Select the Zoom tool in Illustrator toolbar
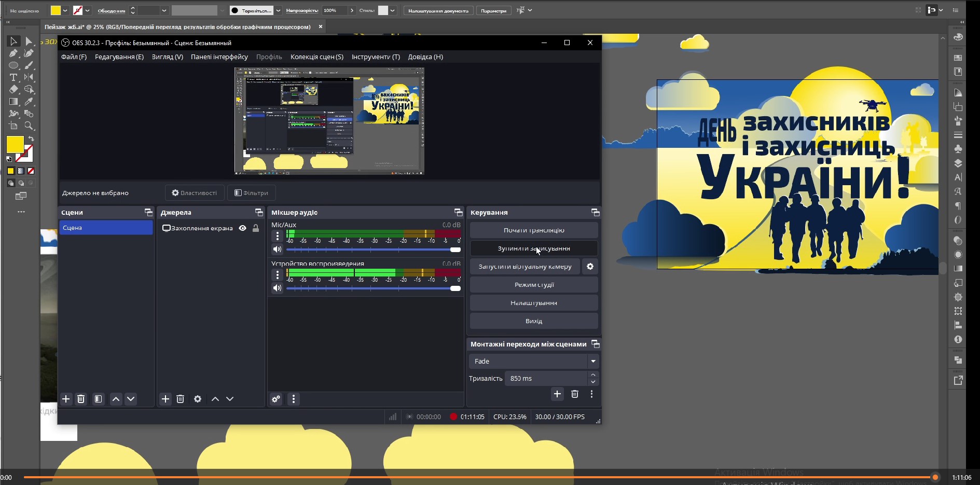Viewport: 980px width, 485px height. (29, 126)
